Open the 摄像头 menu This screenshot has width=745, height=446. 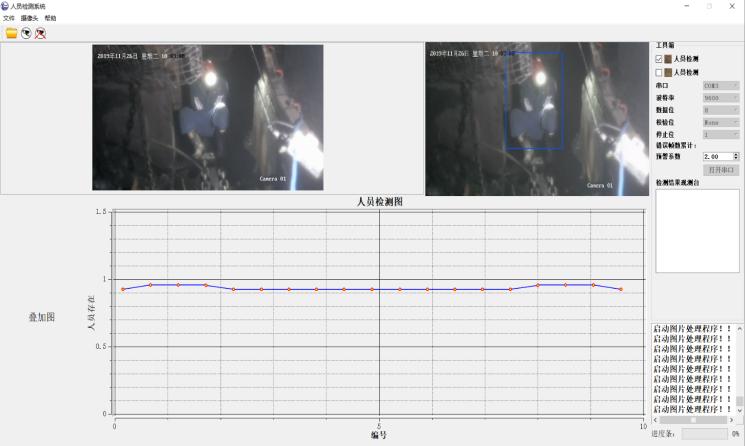pos(29,18)
